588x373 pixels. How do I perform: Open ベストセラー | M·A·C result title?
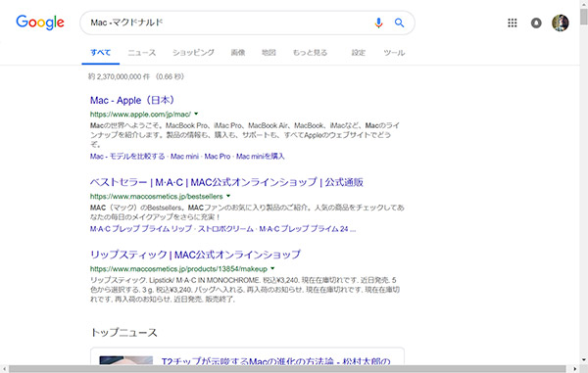(226, 182)
